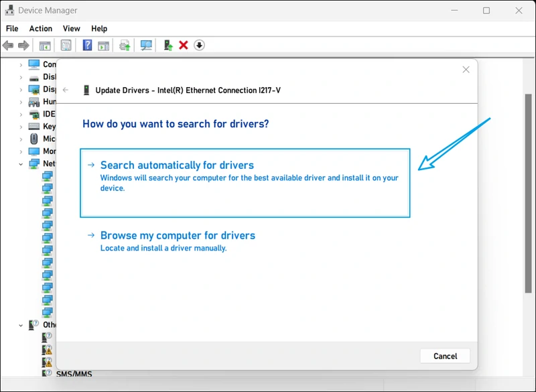This screenshot has height=392, width=536.
Task: Choose Search automatically for drivers
Action: point(245,183)
